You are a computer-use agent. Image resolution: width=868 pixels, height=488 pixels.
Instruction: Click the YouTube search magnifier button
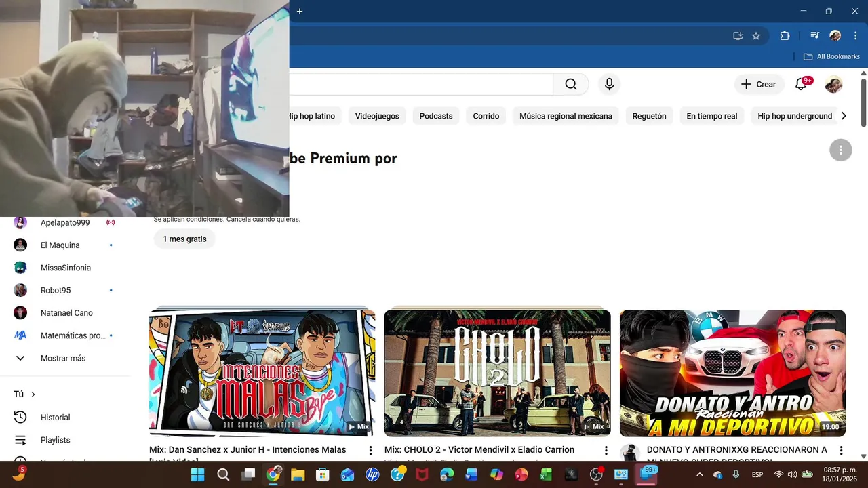coord(571,84)
